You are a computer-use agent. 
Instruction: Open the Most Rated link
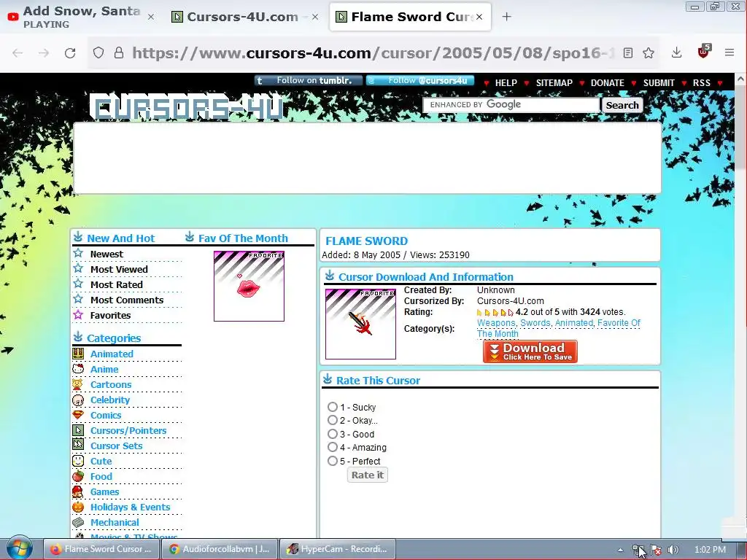(117, 285)
